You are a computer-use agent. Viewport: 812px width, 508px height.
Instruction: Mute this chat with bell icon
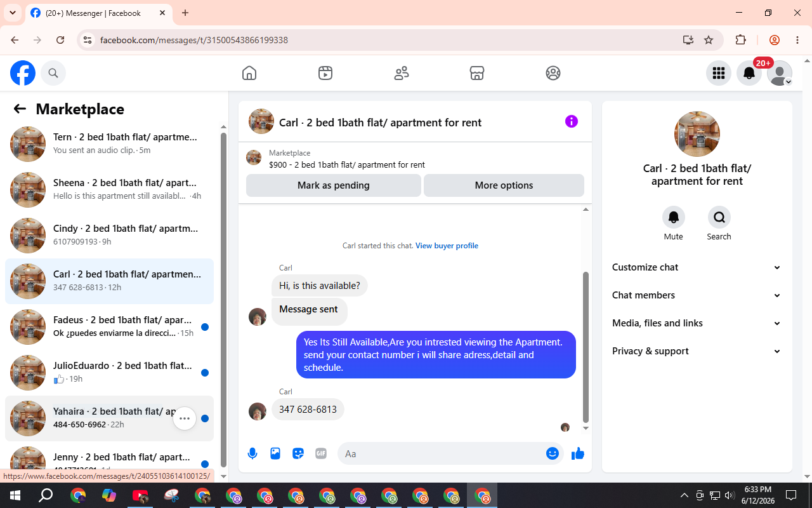pos(674,217)
